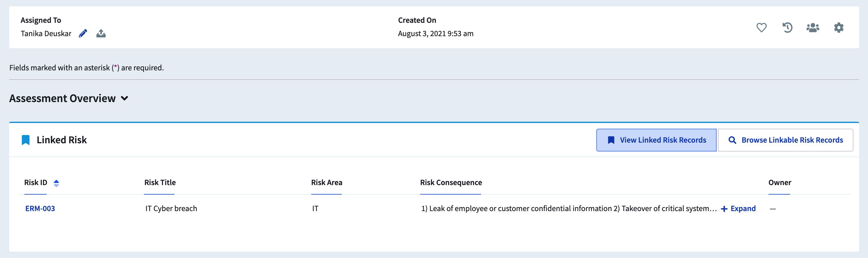This screenshot has width=868, height=258.
Task: Click the plus icon next to Expand
Action: 724,209
